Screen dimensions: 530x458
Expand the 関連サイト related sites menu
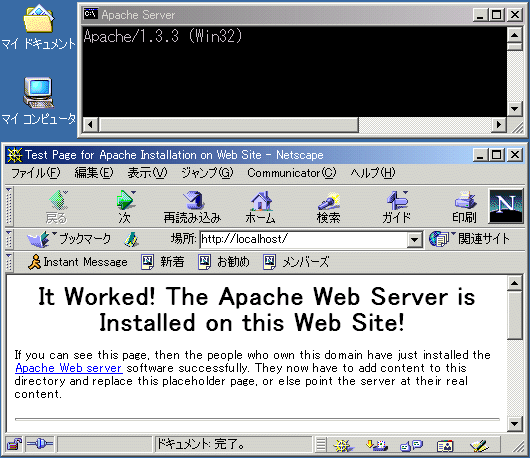tap(469, 239)
